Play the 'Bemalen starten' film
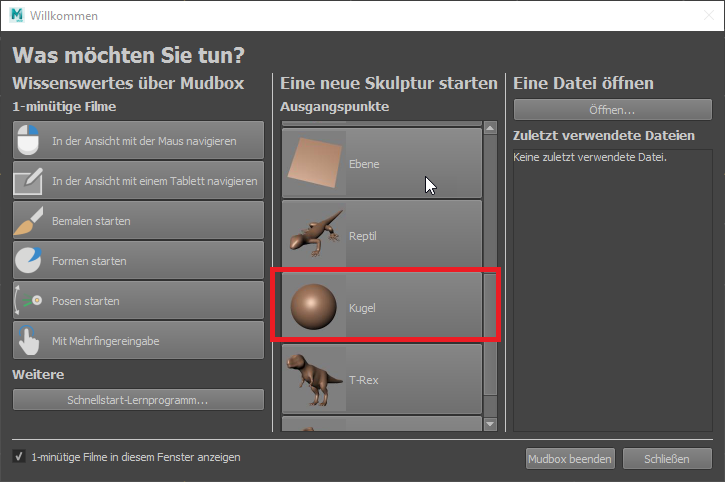Image resolution: width=725 pixels, height=482 pixels. click(x=138, y=221)
